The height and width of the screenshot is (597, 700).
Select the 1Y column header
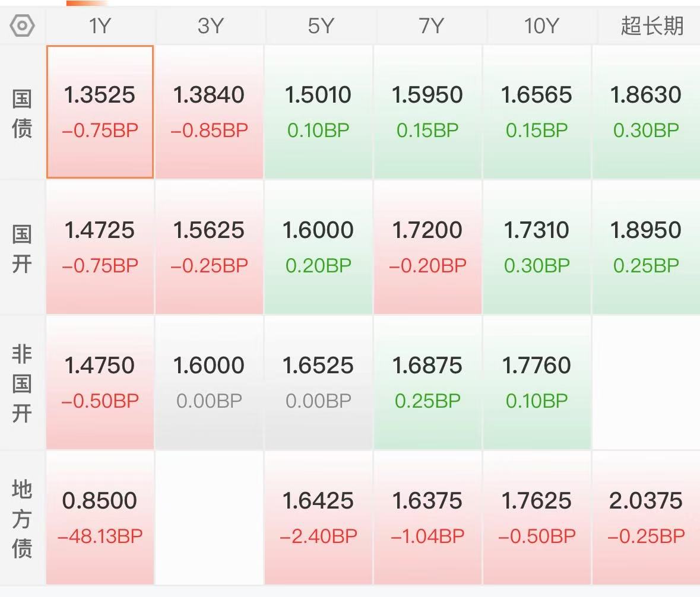(x=100, y=26)
